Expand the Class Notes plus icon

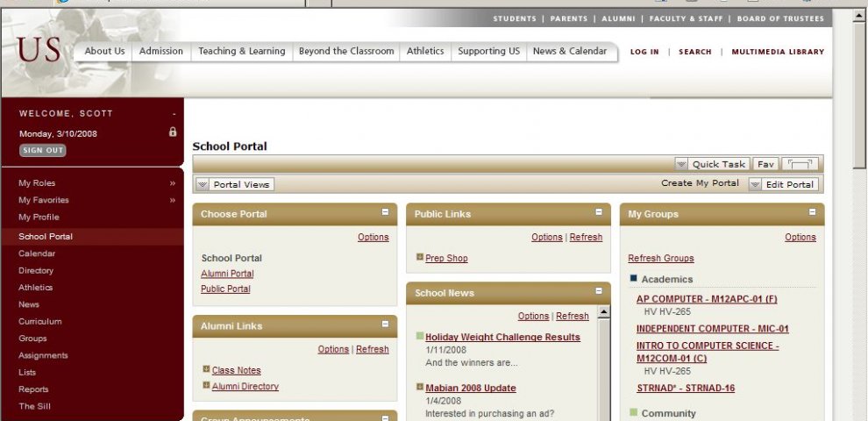(x=206, y=369)
